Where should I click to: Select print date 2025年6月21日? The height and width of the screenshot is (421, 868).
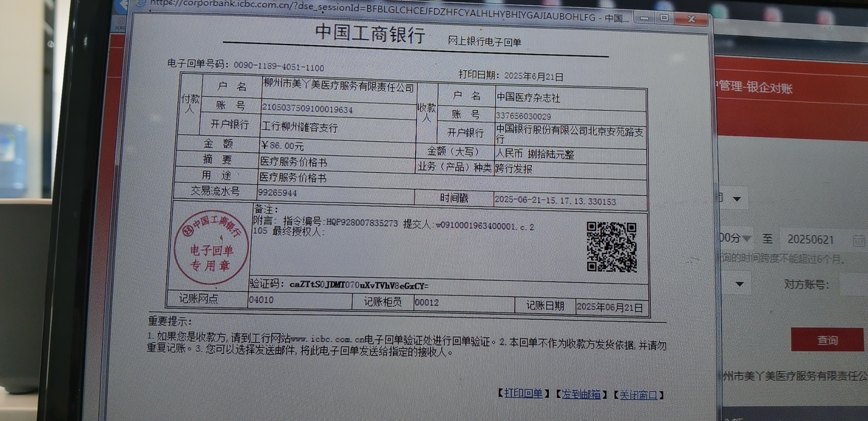533,76
